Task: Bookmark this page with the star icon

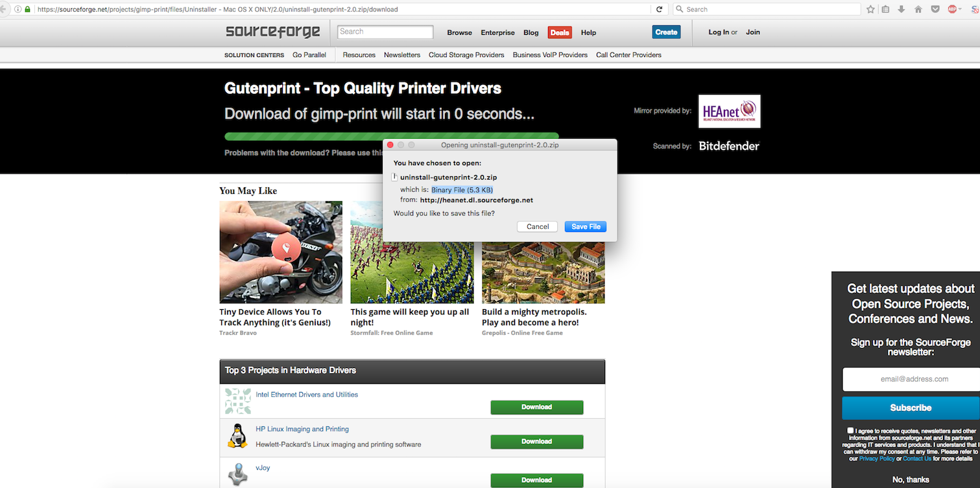Action: pyautogui.click(x=870, y=9)
